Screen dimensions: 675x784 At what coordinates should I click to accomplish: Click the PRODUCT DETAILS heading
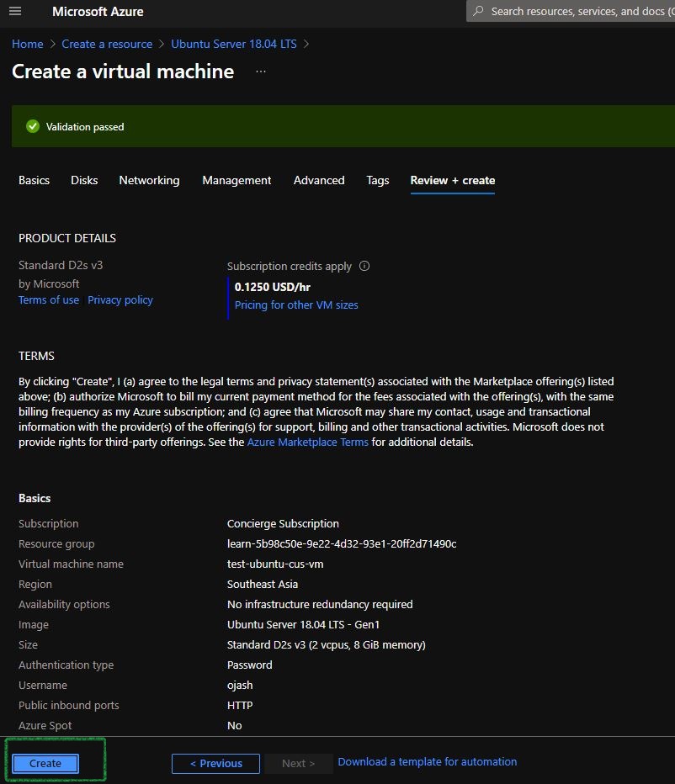[67, 238]
